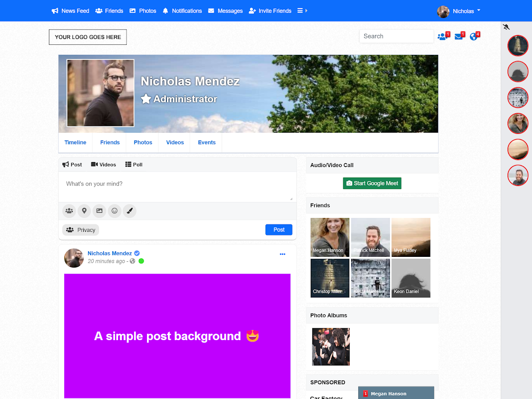Click the tag friends icon in composer

click(x=69, y=211)
